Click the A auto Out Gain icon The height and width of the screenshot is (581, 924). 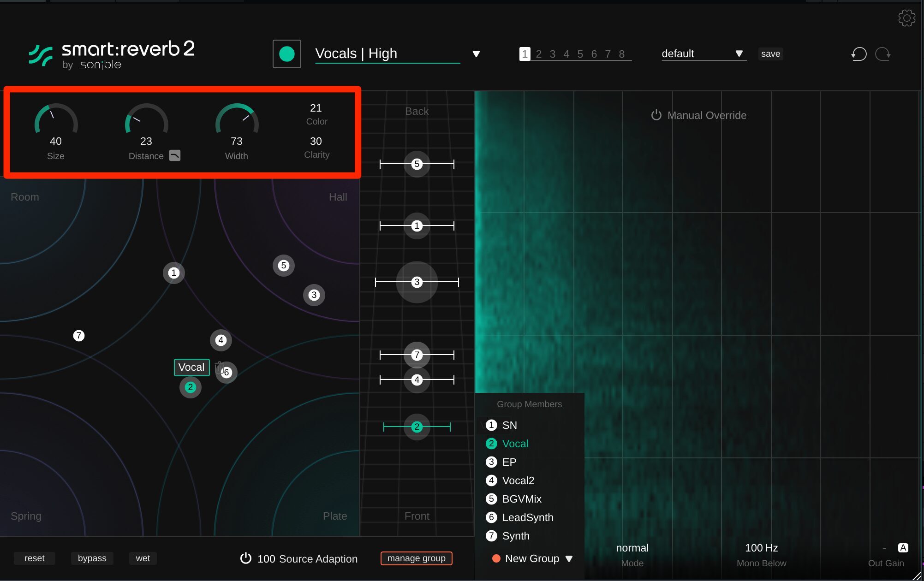[x=903, y=548]
